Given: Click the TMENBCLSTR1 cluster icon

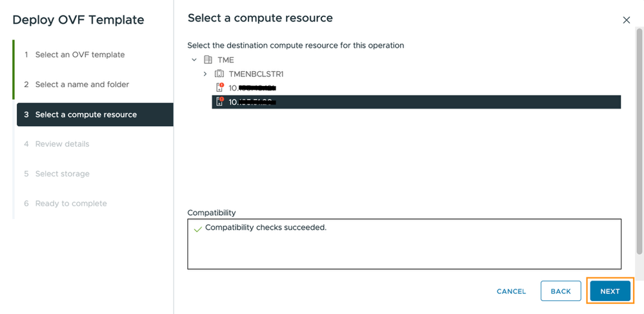Looking at the screenshot, I should coord(219,74).
